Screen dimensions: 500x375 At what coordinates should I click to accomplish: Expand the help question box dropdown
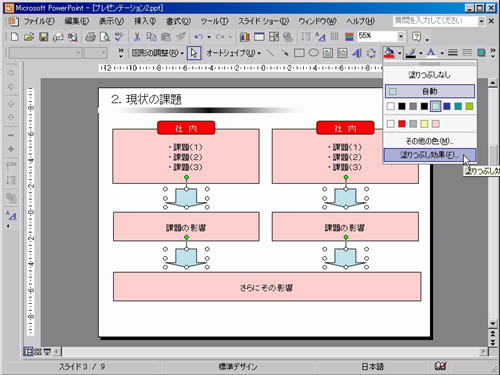tap(481, 21)
